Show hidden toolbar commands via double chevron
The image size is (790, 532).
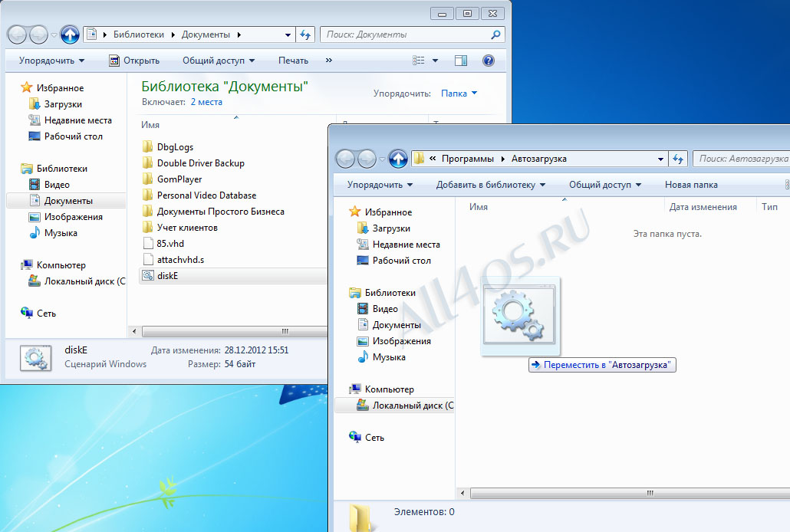click(329, 61)
